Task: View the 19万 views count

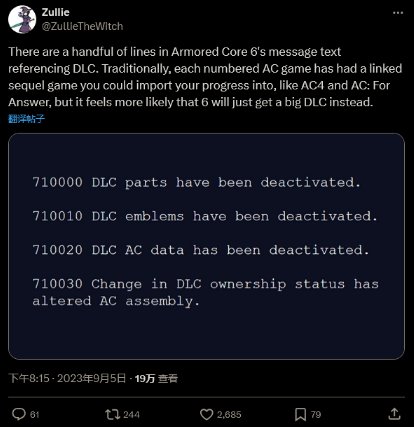Action: [156, 378]
